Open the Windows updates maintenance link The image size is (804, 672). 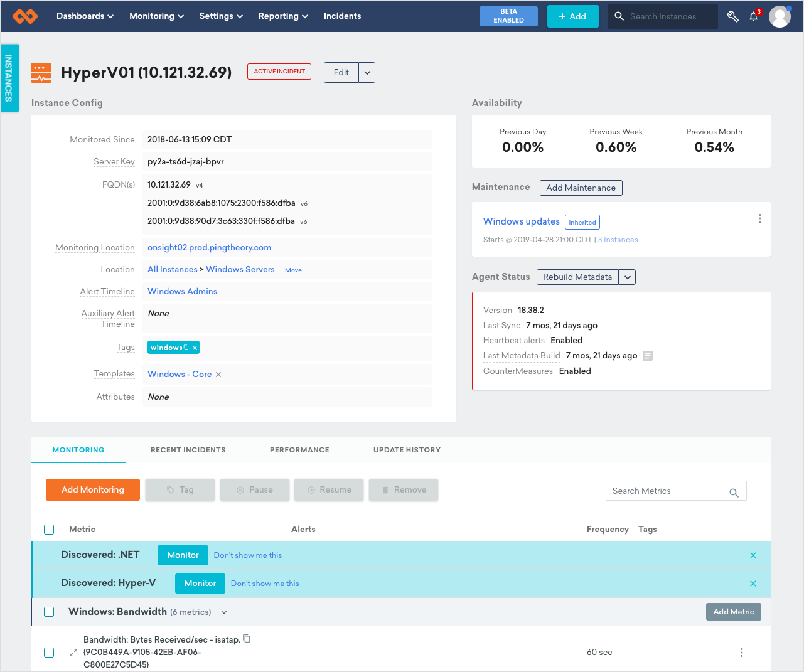click(521, 221)
